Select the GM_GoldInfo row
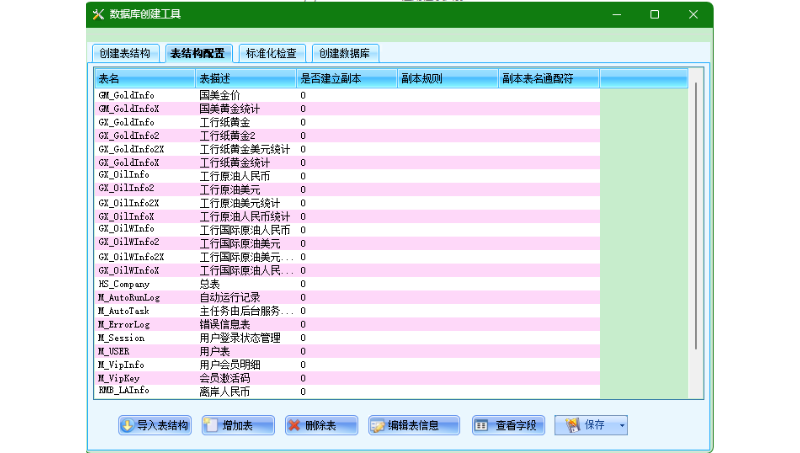Viewport: 800px width, 453px height. tap(347, 95)
